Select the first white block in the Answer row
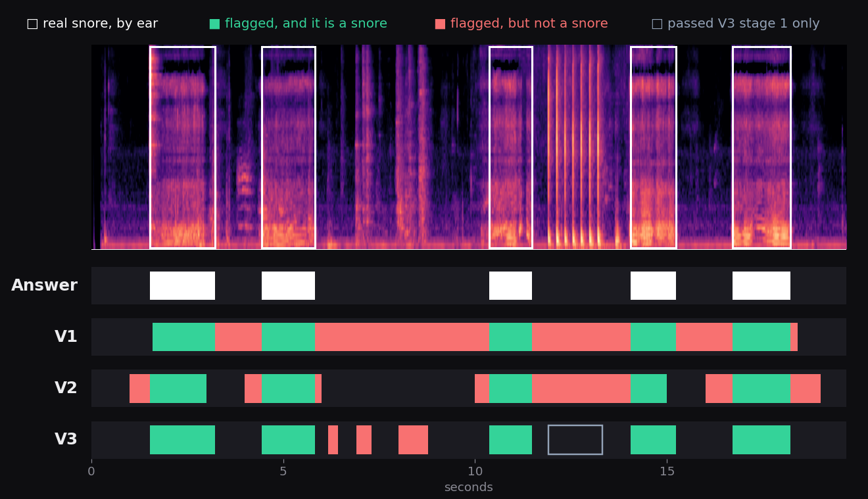Screen dimensions: 868x499 182,286
